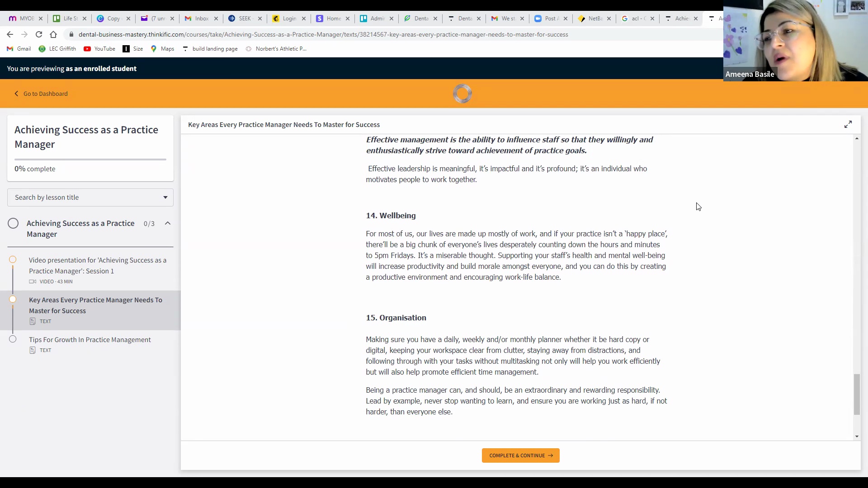This screenshot has height=488, width=868.
Task: Switch to the SEEK browser tab
Action: pos(245,19)
